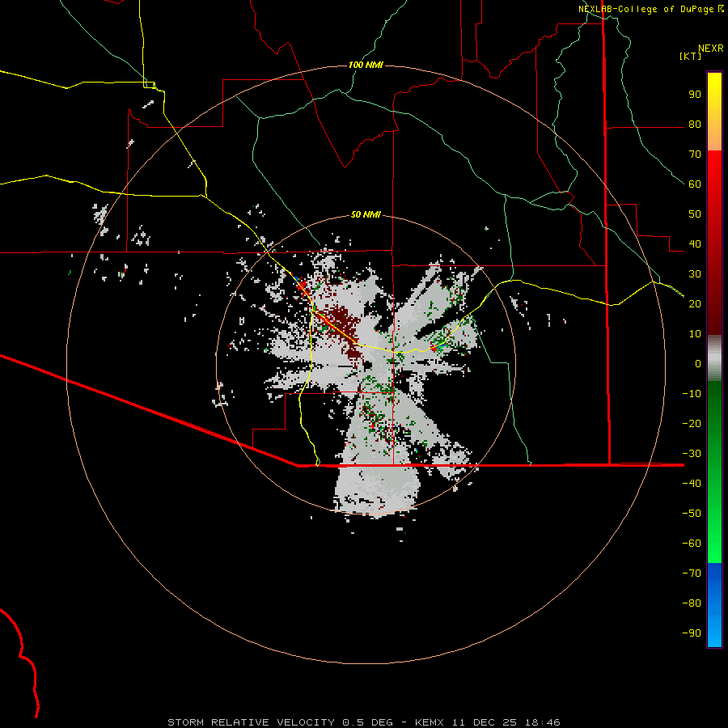Click the large dark red velocity patch
Image resolution: width=728 pixels, height=728 pixels.
click(x=343, y=327)
